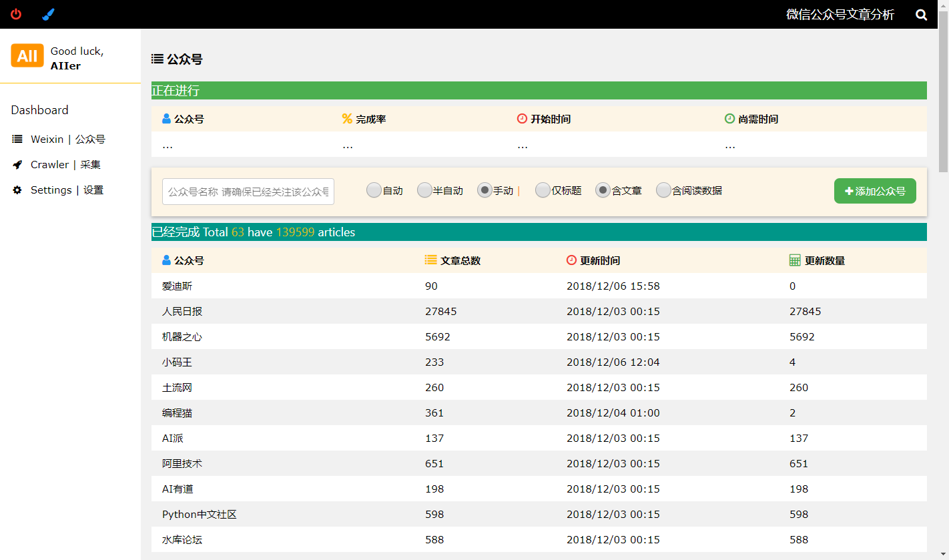Click the AI有道 account name

[x=178, y=489]
